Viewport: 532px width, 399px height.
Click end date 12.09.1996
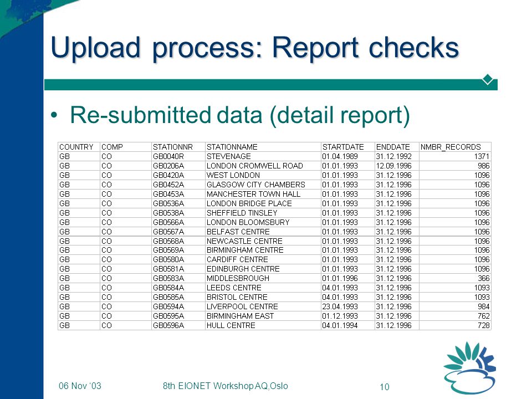[x=393, y=166]
